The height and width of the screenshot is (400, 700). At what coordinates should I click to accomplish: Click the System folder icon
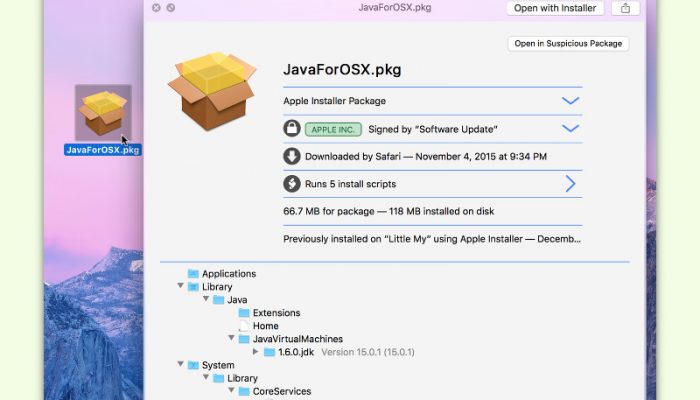(x=193, y=365)
